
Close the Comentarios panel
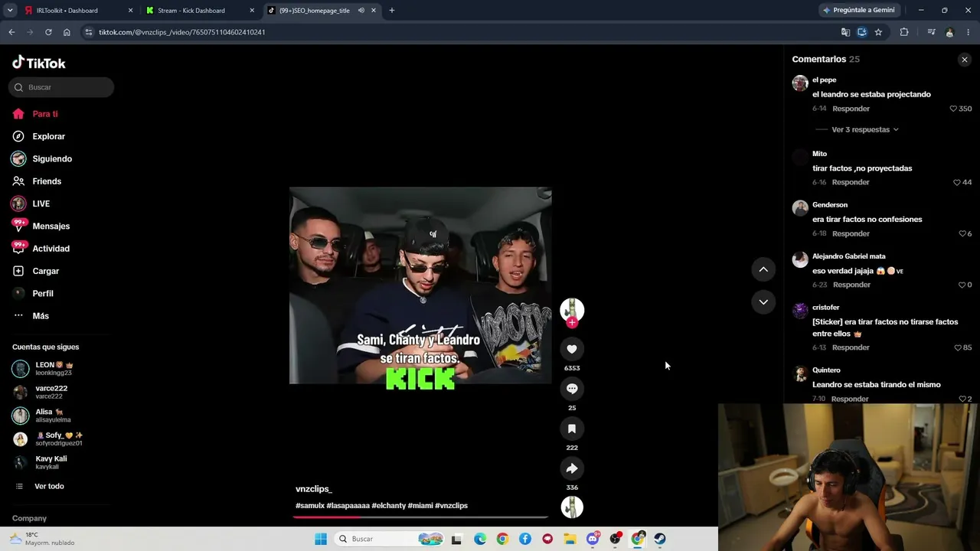click(x=965, y=60)
